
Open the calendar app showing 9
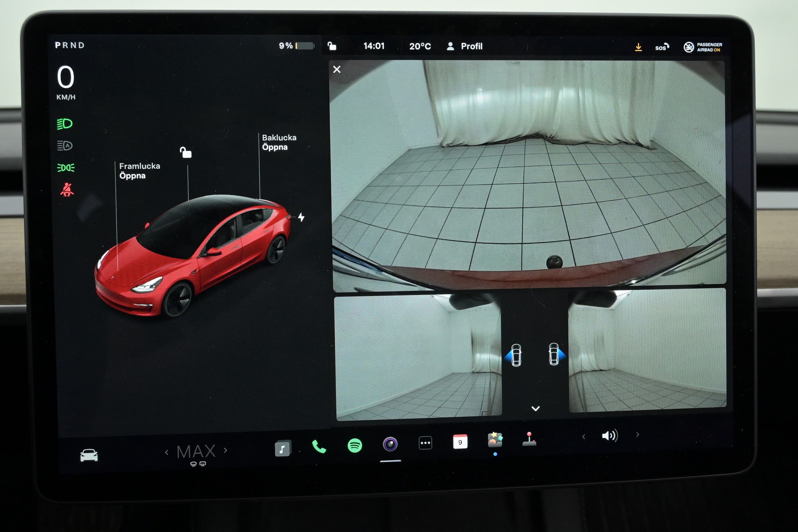tap(460, 441)
